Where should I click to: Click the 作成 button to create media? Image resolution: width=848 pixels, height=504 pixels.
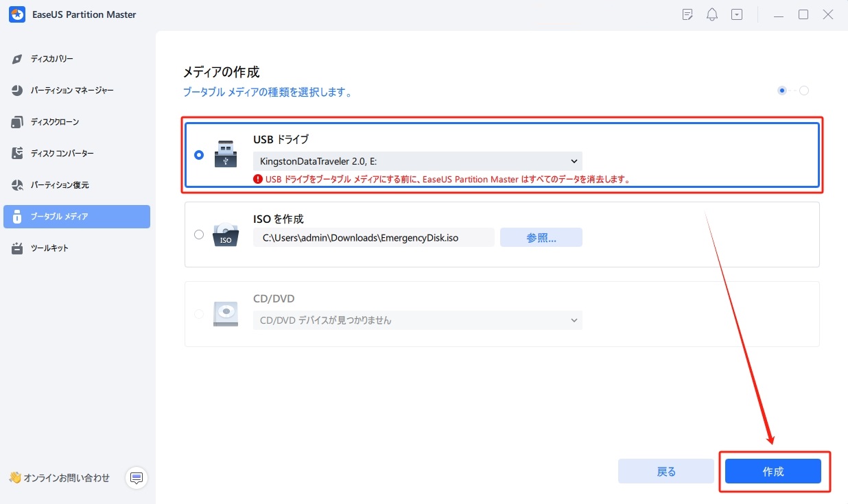pos(774,471)
